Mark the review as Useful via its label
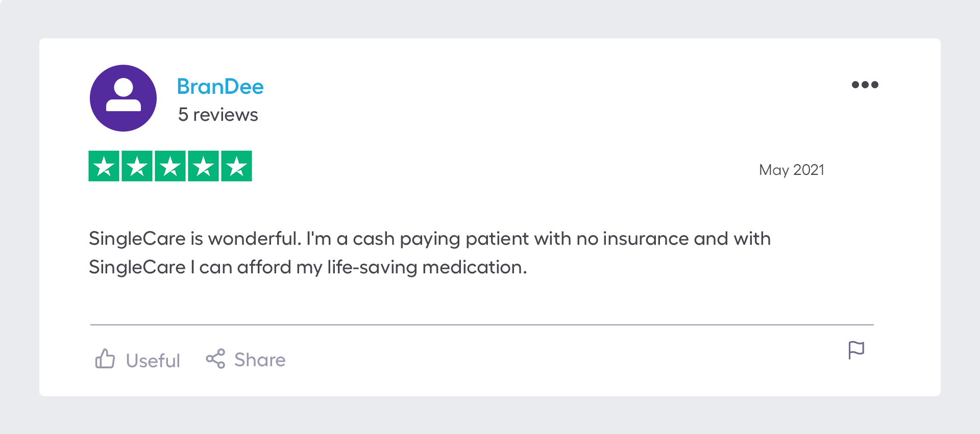980x434 pixels. click(153, 361)
